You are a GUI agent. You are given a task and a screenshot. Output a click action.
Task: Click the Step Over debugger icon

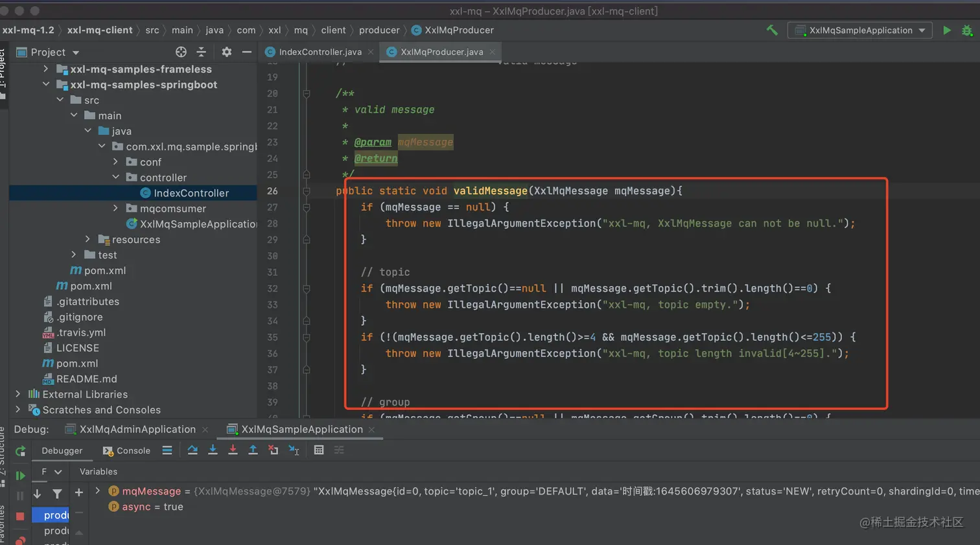(x=192, y=450)
